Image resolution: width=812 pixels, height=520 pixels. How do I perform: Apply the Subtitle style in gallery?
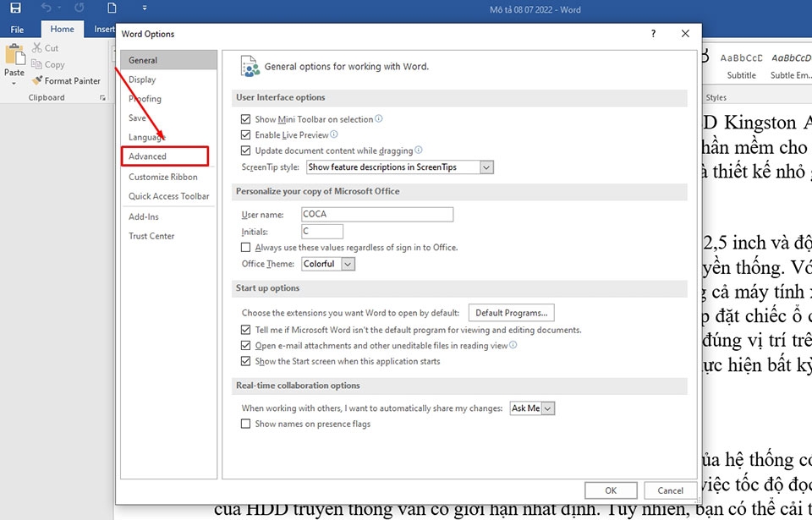[x=741, y=66]
